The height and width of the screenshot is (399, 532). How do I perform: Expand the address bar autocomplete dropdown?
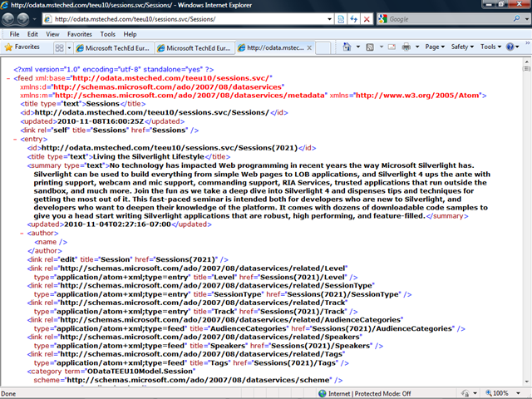tap(329, 19)
